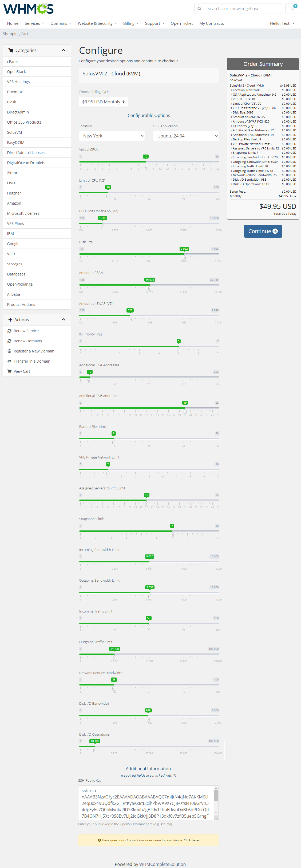Click the question mark icon in the sales notice

point(100,840)
